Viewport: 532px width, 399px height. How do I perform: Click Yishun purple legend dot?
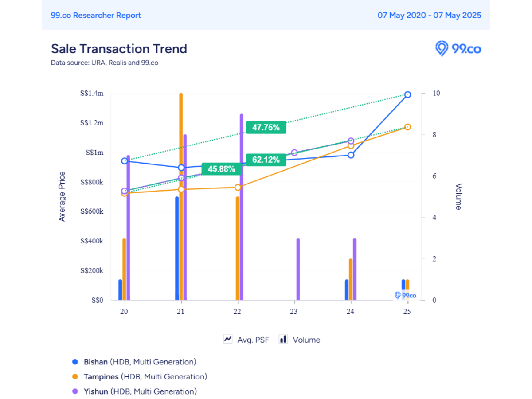(75, 391)
